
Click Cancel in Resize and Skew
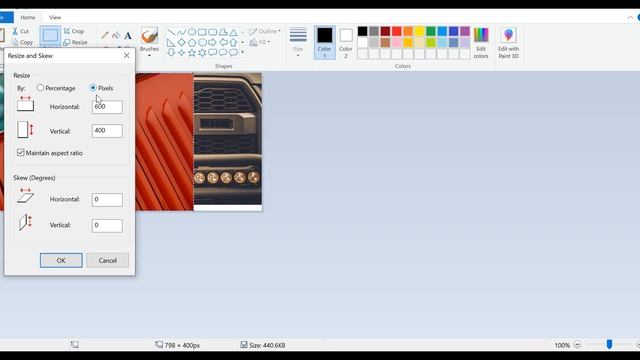point(108,260)
